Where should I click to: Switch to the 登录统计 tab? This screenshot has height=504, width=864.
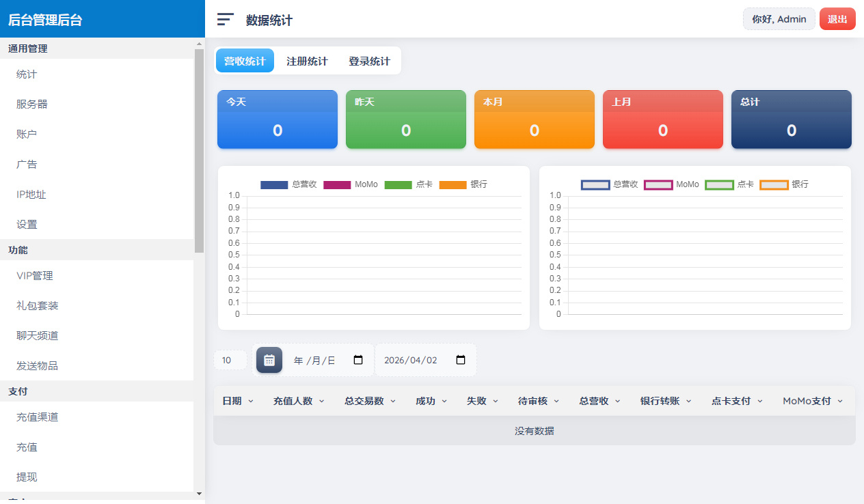369,60
